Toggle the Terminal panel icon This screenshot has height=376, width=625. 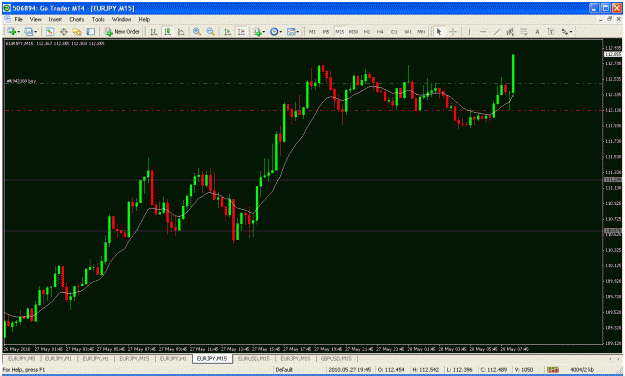point(91,31)
